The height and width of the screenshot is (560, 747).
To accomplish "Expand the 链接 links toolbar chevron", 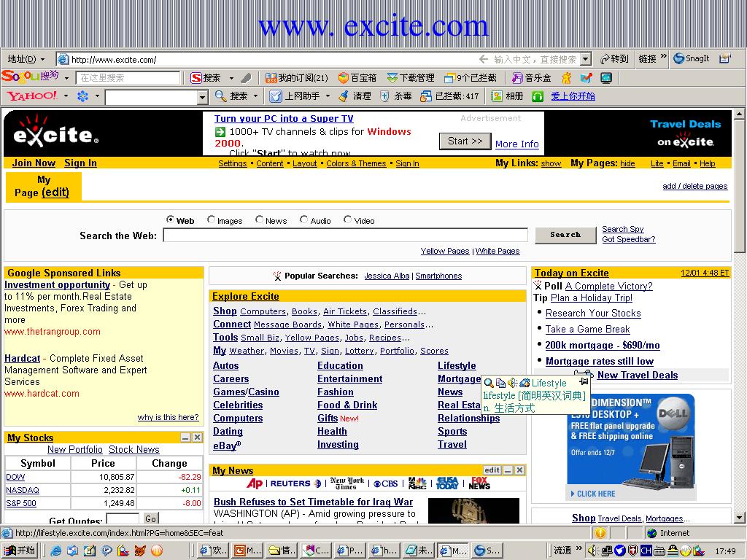I will point(664,57).
